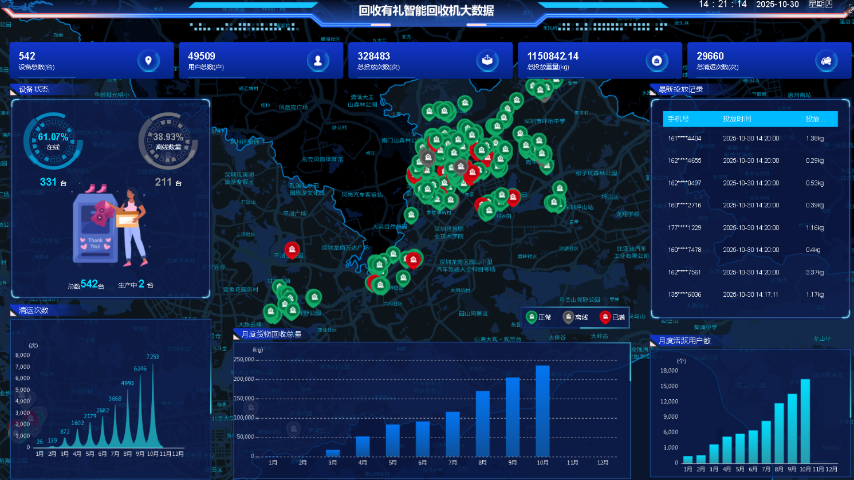Click the weight icon in the 1150842.14 card
Image resolution: width=854 pixels, height=480 pixels.
(x=657, y=61)
